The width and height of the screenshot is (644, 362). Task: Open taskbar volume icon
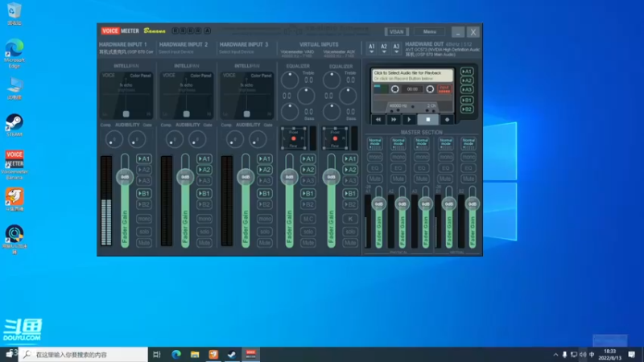583,355
